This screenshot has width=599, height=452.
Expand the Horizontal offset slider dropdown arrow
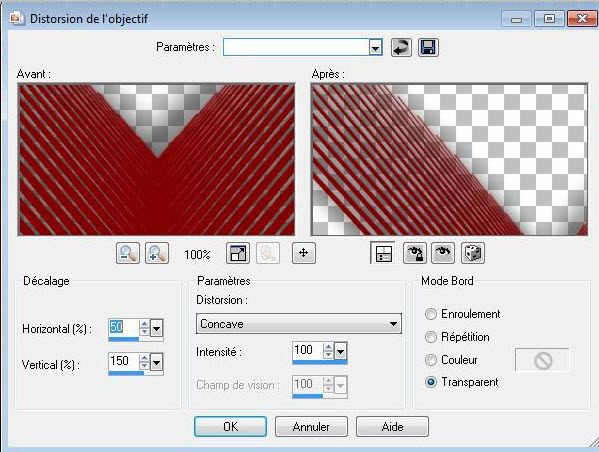(157, 328)
